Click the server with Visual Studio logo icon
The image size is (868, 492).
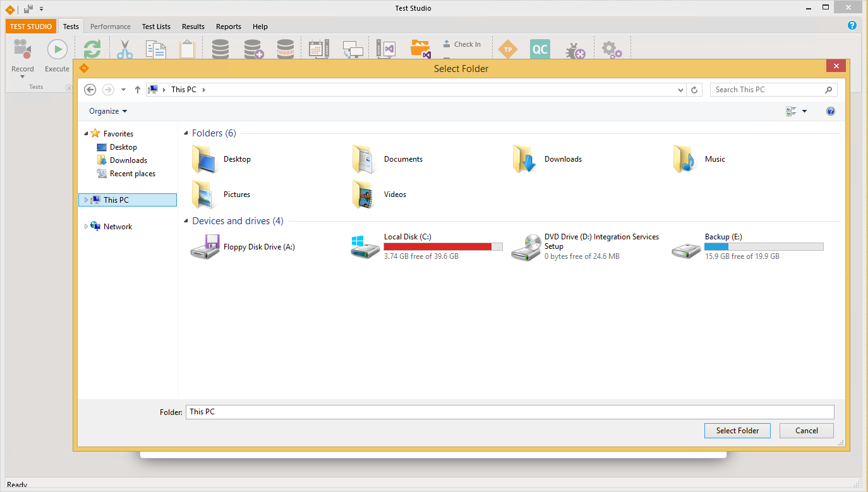click(385, 49)
